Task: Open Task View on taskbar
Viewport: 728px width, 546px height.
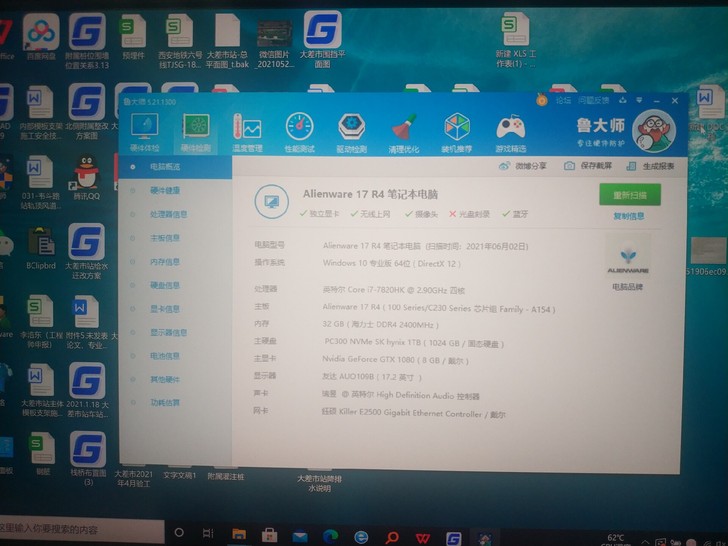Action: pos(208,533)
